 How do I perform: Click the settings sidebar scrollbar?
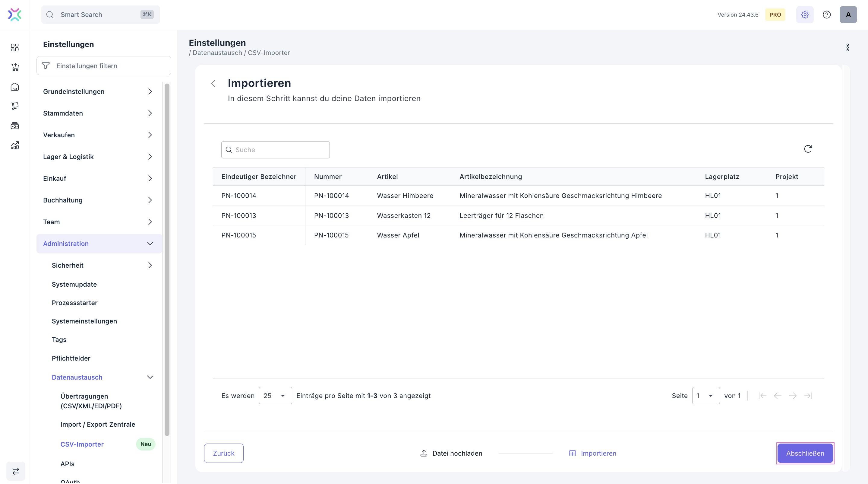tap(167, 260)
